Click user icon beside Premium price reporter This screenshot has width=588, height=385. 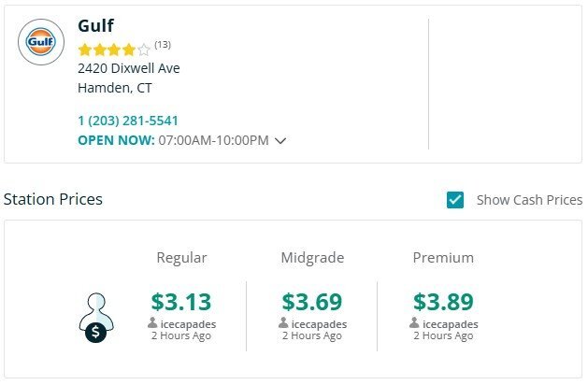[414, 323]
